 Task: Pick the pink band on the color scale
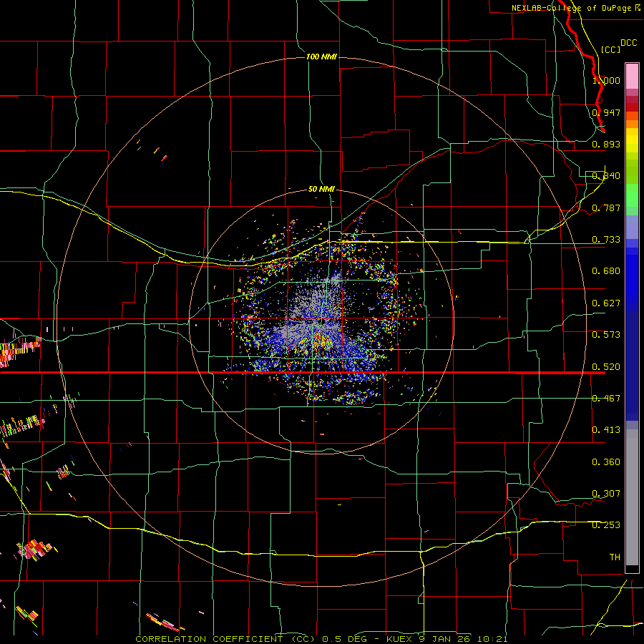pos(632,77)
